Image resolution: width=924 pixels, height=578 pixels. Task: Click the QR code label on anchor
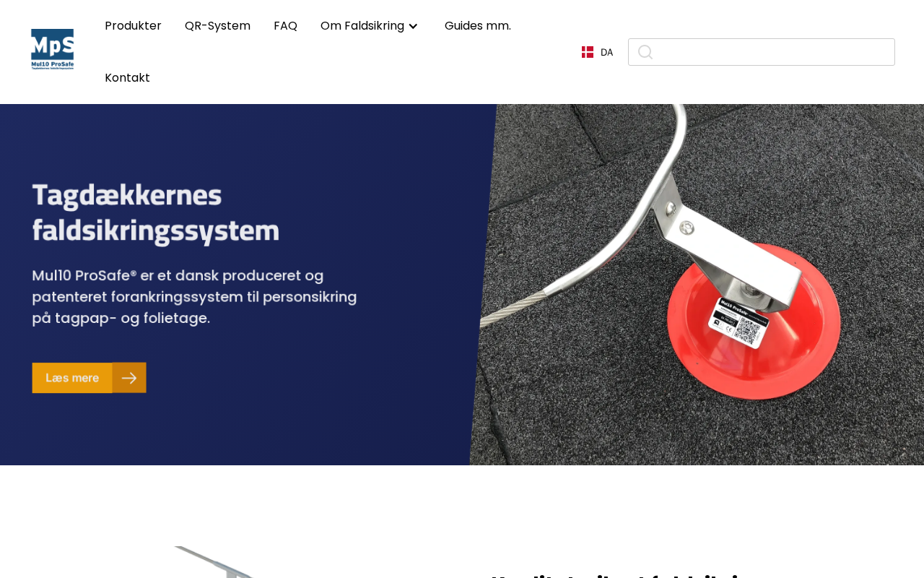pyautogui.click(x=739, y=322)
